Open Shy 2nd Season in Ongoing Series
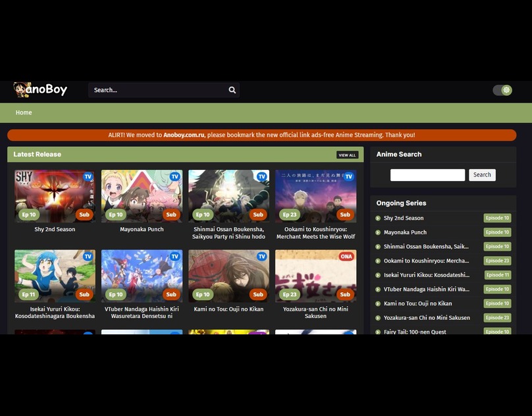The height and width of the screenshot is (416, 532). [x=404, y=218]
